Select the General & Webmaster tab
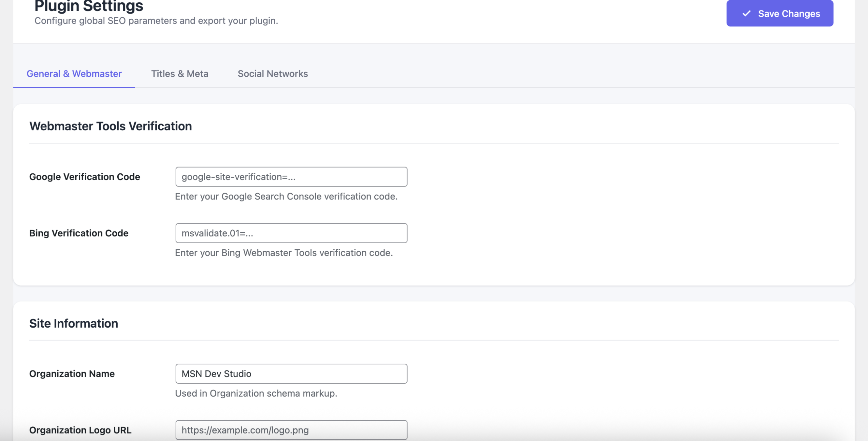 coord(74,74)
